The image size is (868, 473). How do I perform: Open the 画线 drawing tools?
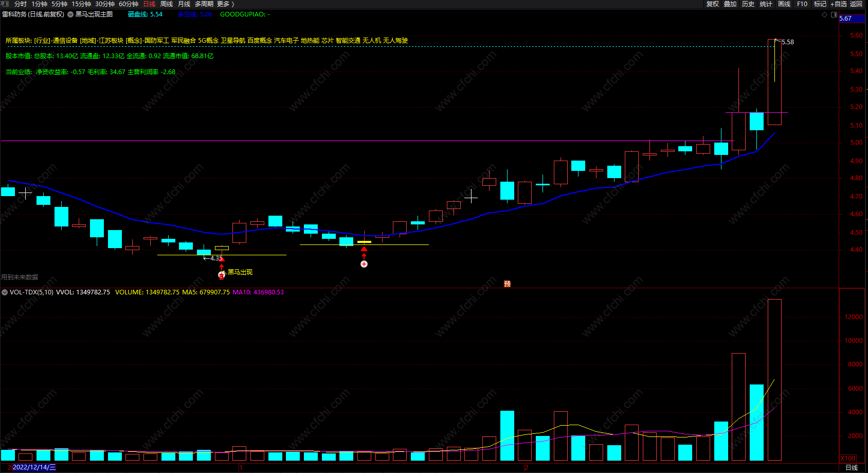click(784, 4)
